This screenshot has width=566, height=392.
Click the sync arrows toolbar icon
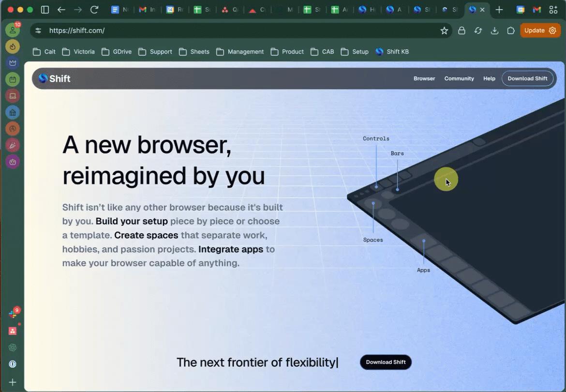[478, 30]
